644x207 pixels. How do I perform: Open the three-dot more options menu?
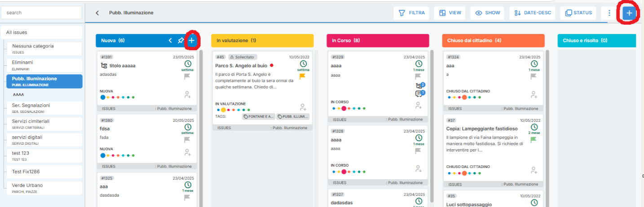(609, 13)
